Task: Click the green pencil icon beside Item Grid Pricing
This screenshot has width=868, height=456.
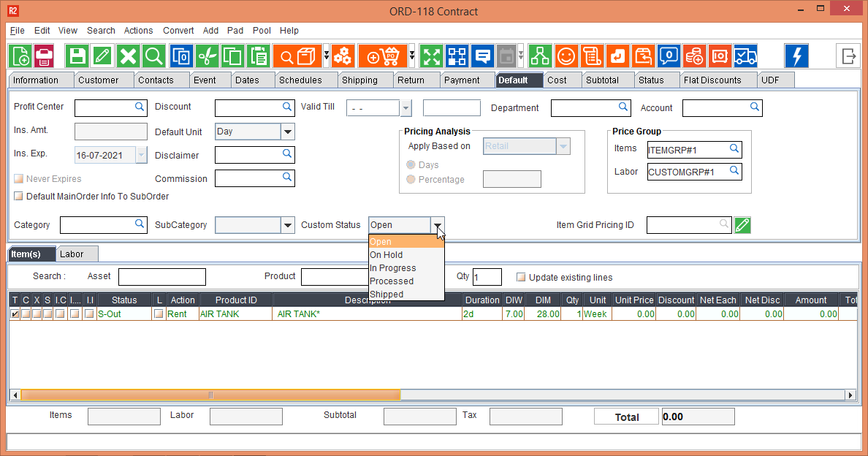Action: (x=742, y=225)
